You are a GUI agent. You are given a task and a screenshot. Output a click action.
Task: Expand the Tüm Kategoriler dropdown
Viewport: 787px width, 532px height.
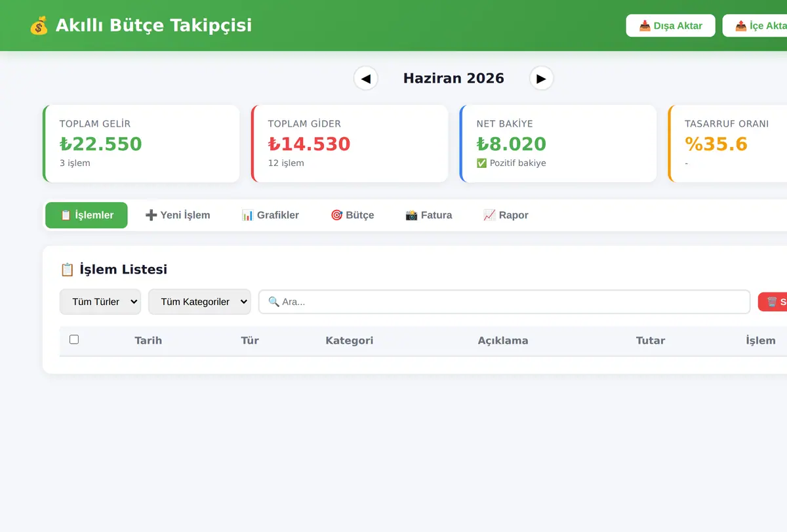click(x=199, y=302)
